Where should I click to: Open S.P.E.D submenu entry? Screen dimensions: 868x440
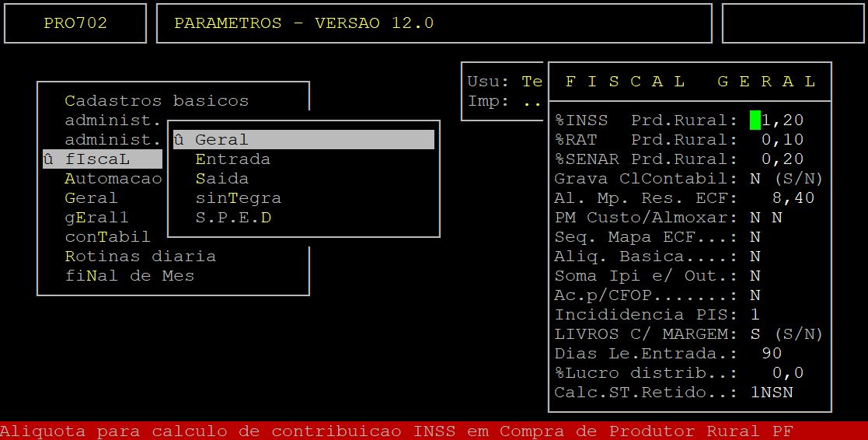(232, 218)
